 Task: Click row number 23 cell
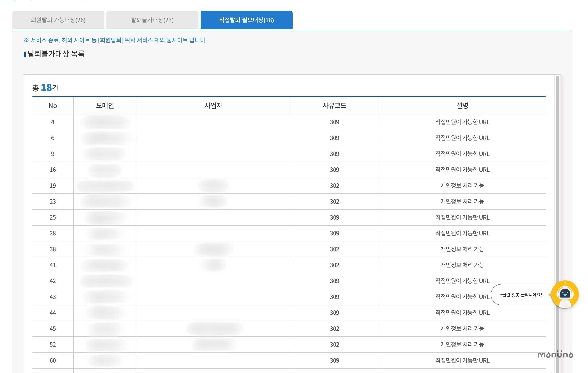pyautogui.click(x=53, y=201)
